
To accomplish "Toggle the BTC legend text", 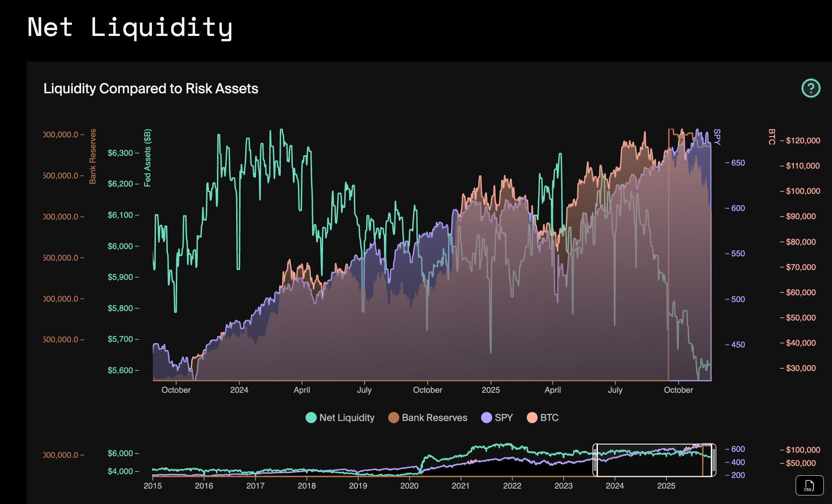I will tap(550, 418).
